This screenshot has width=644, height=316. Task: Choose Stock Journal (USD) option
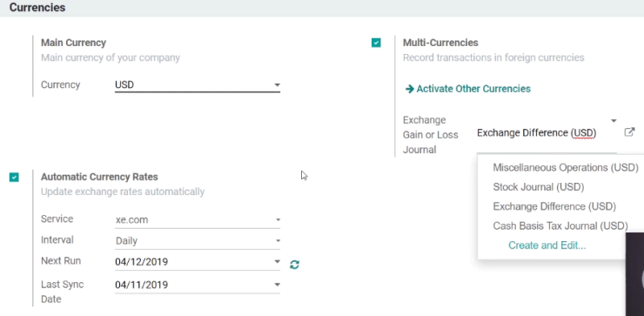pos(539,187)
